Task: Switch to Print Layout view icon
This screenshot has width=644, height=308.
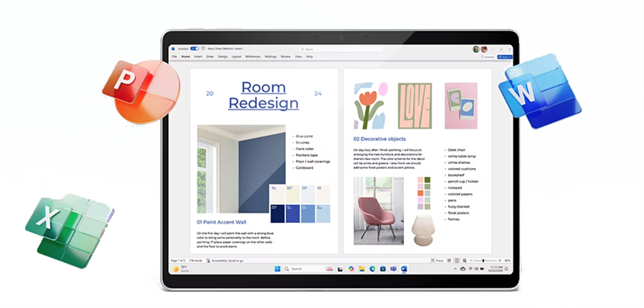Action: [x=456, y=261]
